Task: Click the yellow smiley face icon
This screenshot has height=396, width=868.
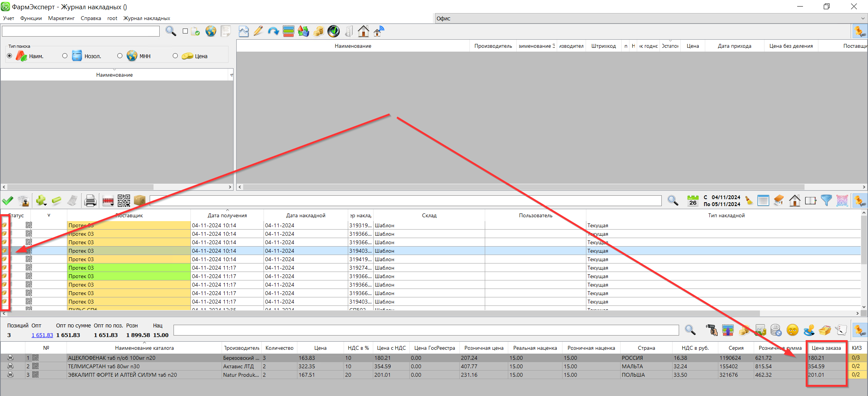Action: pyautogui.click(x=793, y=330)
